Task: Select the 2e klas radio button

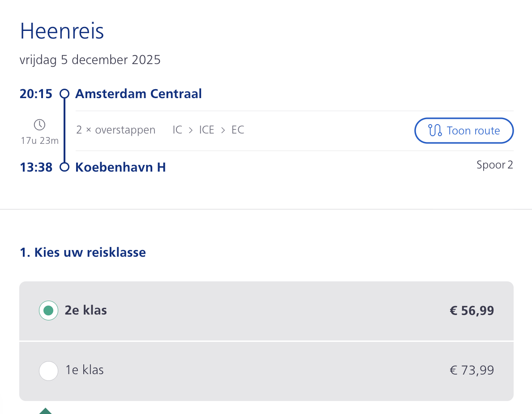Action: coord(48,310)
